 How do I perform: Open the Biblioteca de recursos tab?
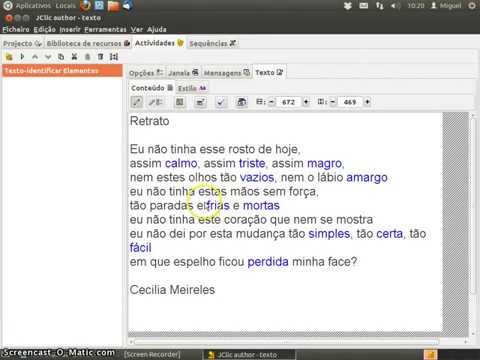coord(88,43)
